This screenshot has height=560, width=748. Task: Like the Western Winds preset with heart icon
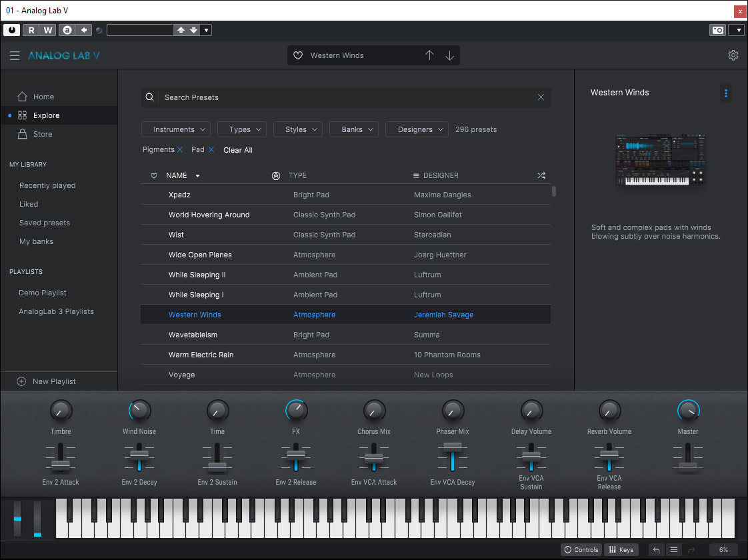299,56
